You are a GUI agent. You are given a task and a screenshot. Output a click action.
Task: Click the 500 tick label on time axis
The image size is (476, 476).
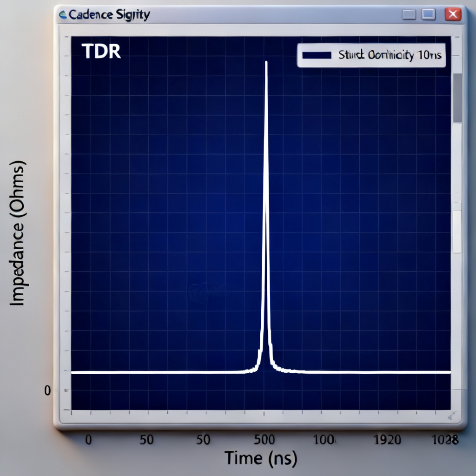click(x=264, y=440)
